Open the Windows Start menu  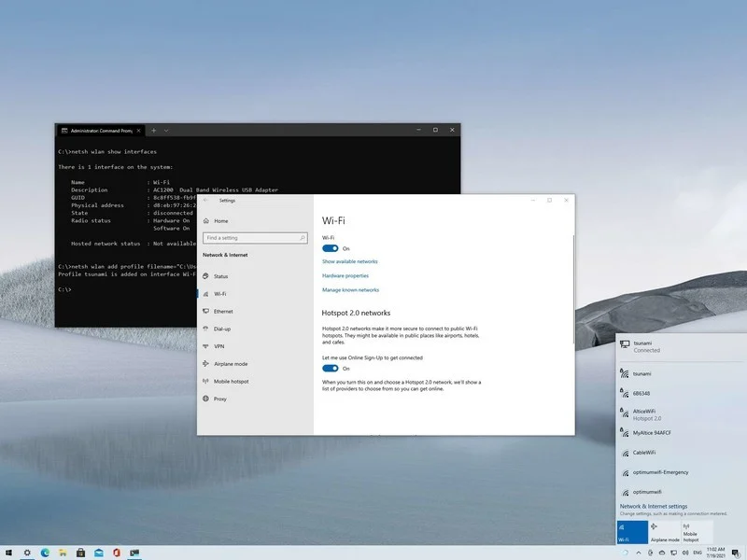pos(9,553)
